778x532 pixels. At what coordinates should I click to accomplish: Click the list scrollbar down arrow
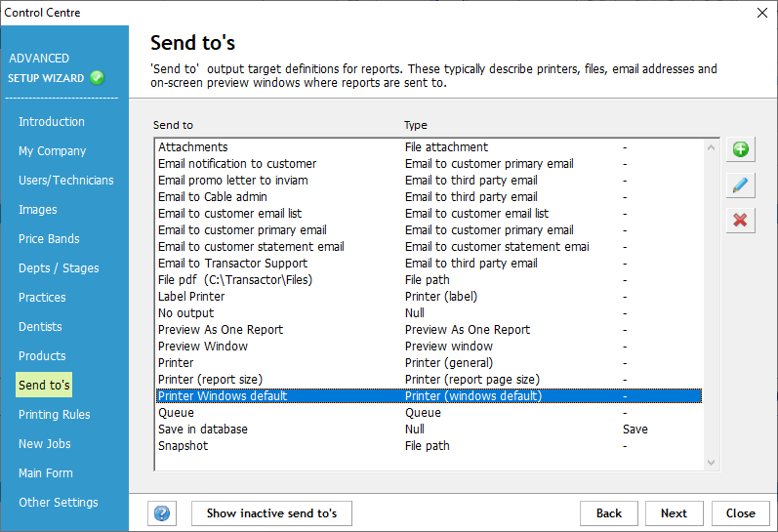[712, 463]
